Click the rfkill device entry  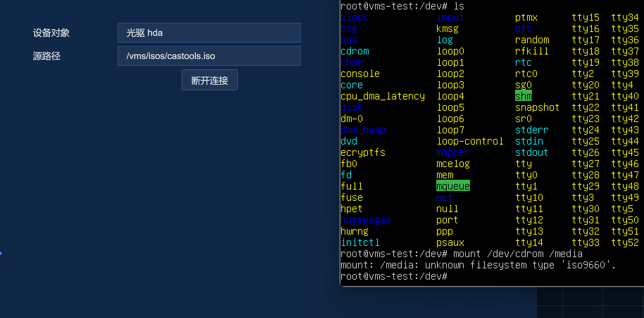532,51
